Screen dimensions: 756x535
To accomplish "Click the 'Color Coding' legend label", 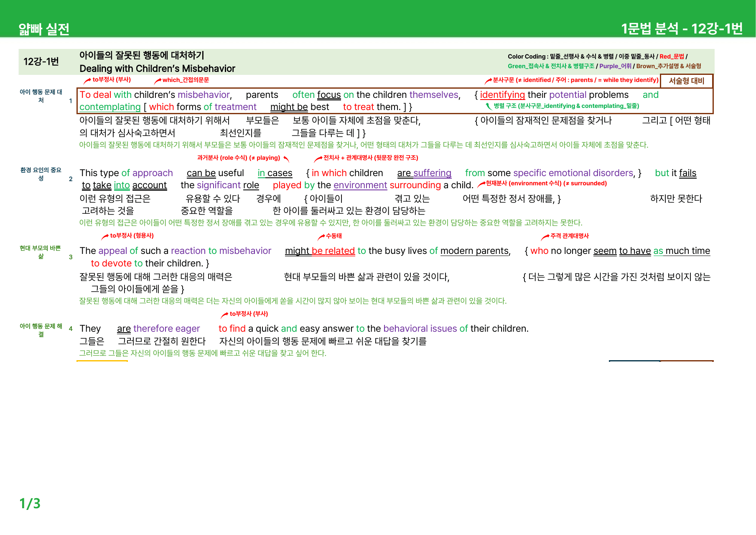I will pyautogui.click(x=527, y=56).
